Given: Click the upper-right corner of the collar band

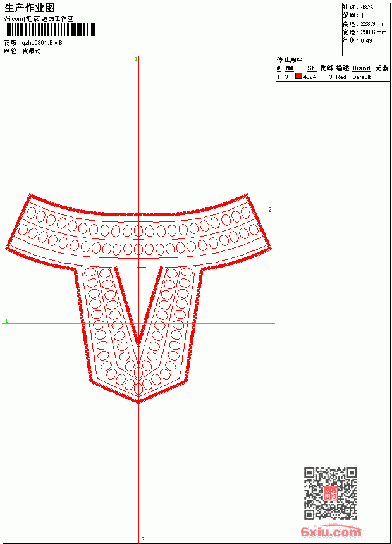Looking at the screenshot, I should [x=247, y=195].
